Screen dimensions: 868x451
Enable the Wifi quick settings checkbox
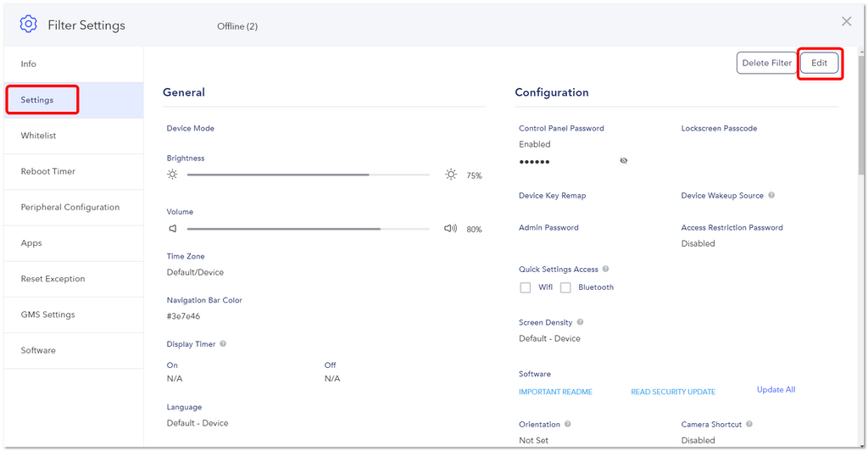(526, 287)
